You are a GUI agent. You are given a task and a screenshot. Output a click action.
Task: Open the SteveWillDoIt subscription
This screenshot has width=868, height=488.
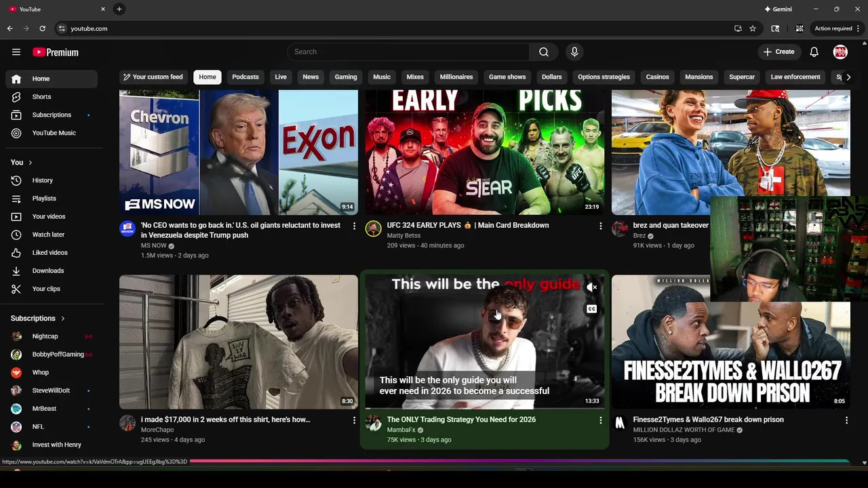tap(52, 391)
